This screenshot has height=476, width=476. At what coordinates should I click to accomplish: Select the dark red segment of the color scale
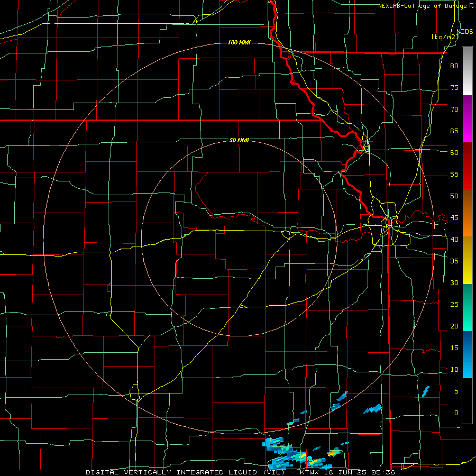[467, 166]
